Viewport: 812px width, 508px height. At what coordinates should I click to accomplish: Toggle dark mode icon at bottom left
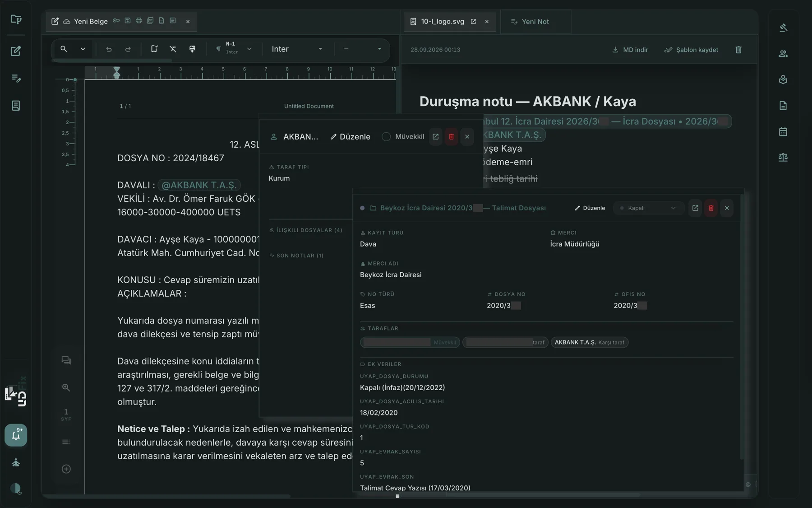pyautogui.click(x=16, y=489)
